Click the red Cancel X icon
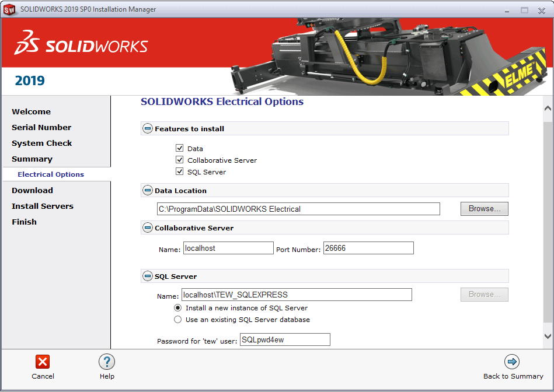Image resolution: width=554 pixels, height=392 pixels. tap(43, 362)
